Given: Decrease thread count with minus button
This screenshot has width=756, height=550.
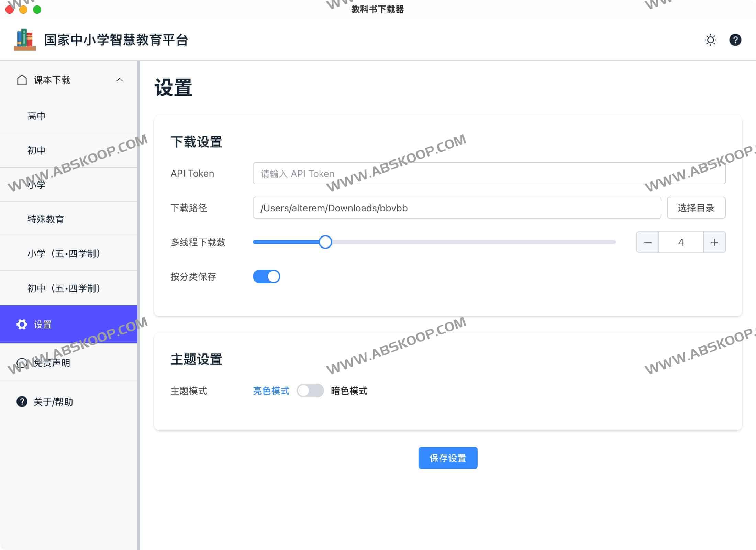Looking at the screenshot, I should click(647, 242).
